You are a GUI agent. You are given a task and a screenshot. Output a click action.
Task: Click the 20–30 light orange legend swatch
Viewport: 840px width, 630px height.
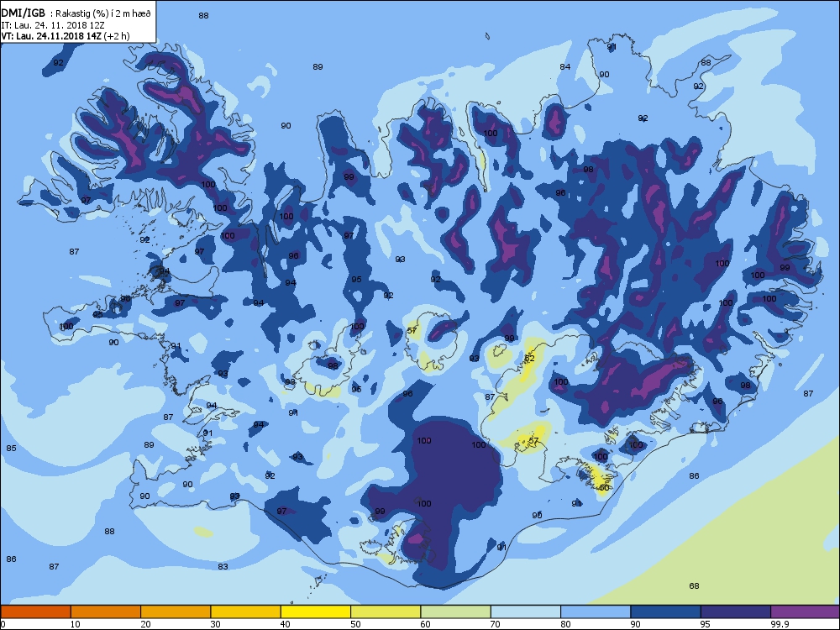[x=176, y=612]
